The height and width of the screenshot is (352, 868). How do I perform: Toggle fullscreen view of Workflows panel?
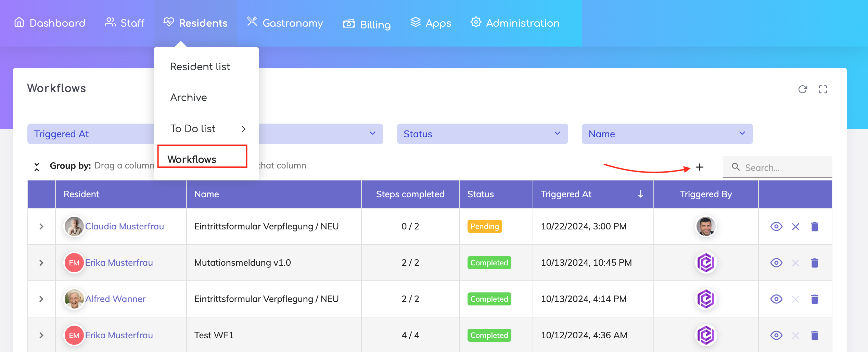823,89
